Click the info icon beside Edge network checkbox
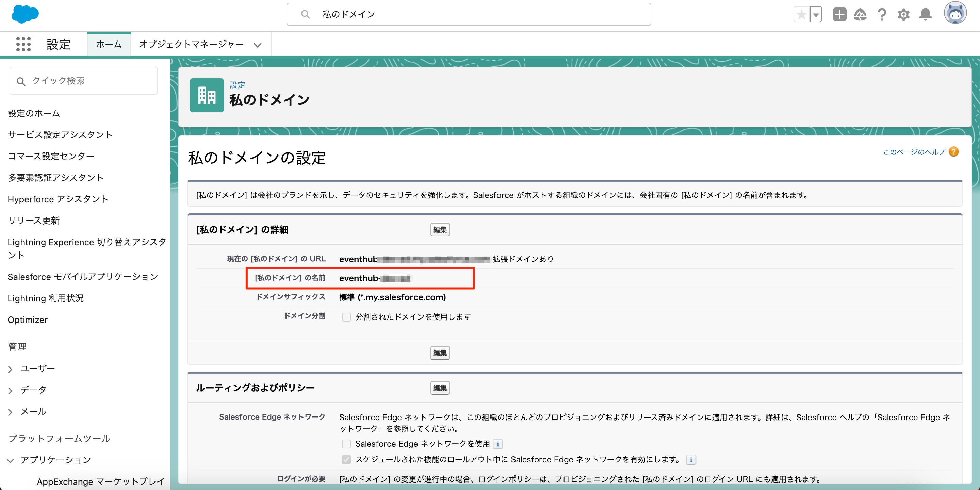The width and height of the screenshot is (980, 490). click(x=497, y=444)
